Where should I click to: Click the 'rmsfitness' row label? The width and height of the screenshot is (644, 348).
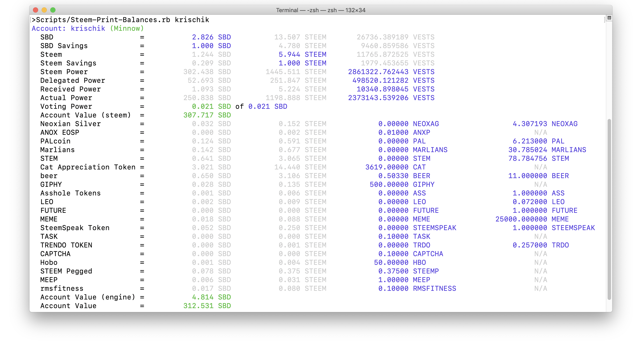pos(62,288)
